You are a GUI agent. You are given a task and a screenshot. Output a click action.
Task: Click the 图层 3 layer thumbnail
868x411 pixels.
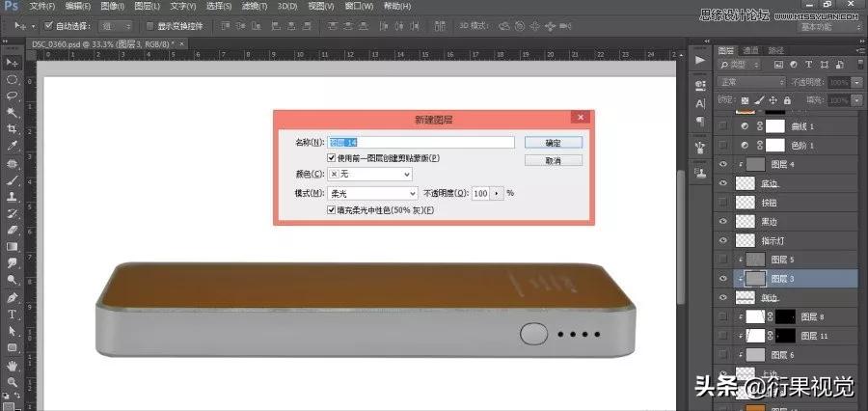pyautogui.click(x=755, y=278)
